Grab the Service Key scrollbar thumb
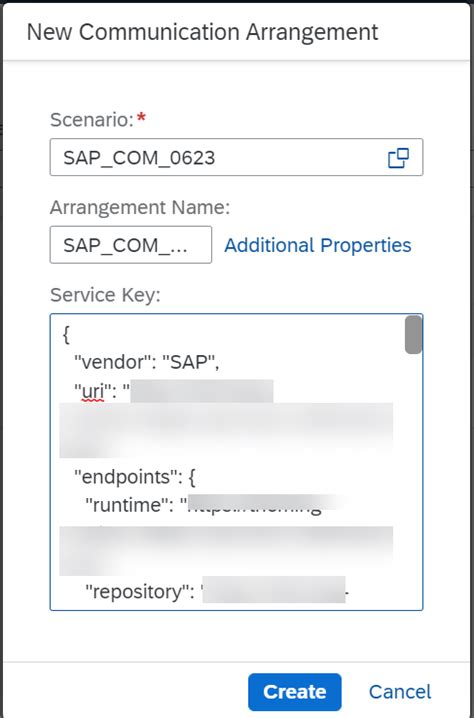The image size is (474, 718). click(413, 334)
